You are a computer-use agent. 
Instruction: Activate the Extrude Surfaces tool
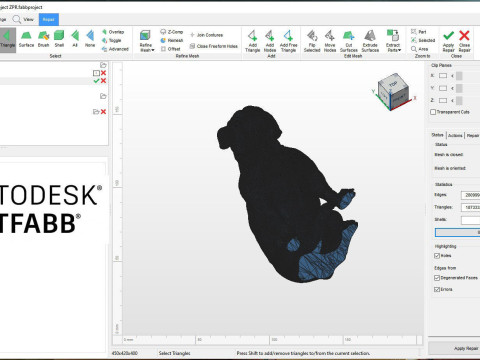(x=370, y=41)
